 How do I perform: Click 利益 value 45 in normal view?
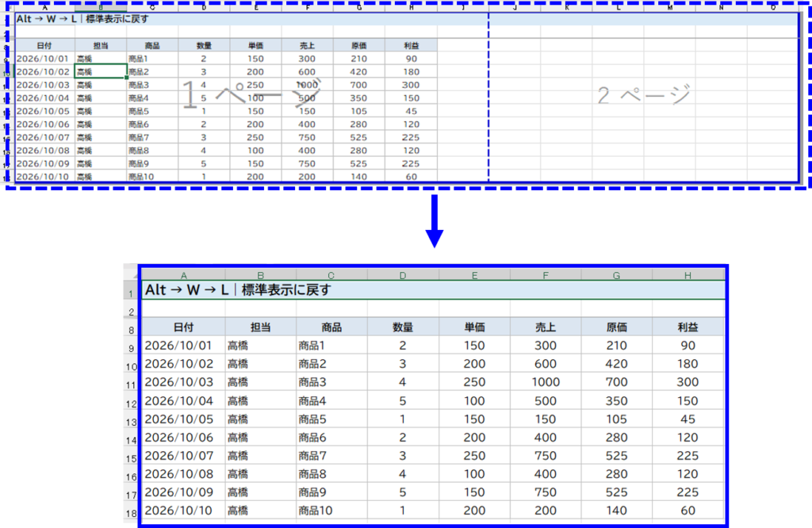coord(688,419)
